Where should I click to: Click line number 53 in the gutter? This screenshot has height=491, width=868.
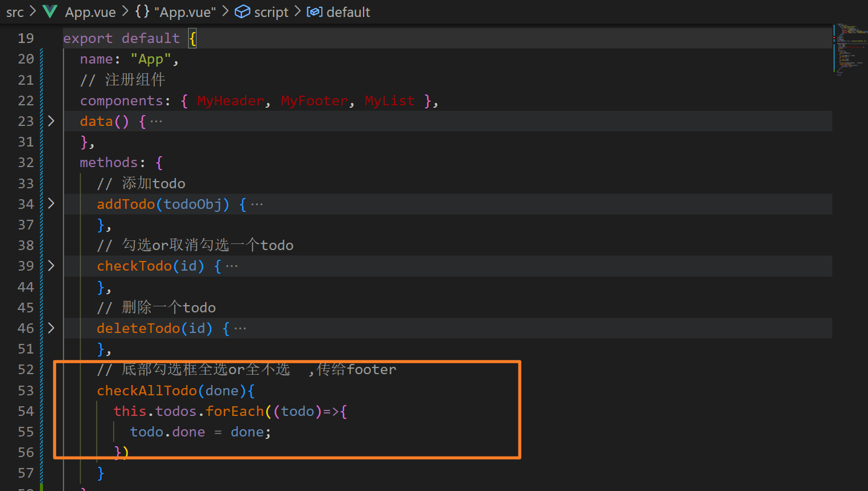coord(25,390)
